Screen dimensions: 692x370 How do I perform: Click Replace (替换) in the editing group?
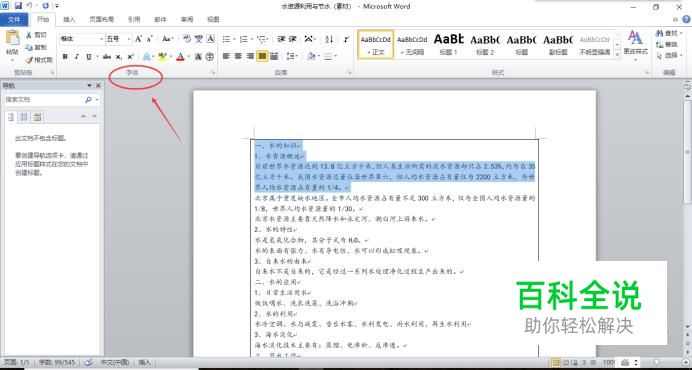[x=667, y=45]
